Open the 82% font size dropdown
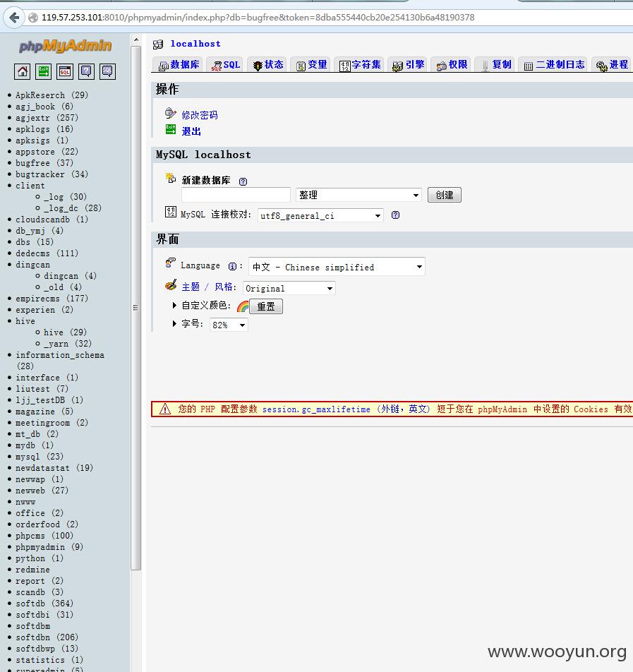 click(x=229, y=325)
